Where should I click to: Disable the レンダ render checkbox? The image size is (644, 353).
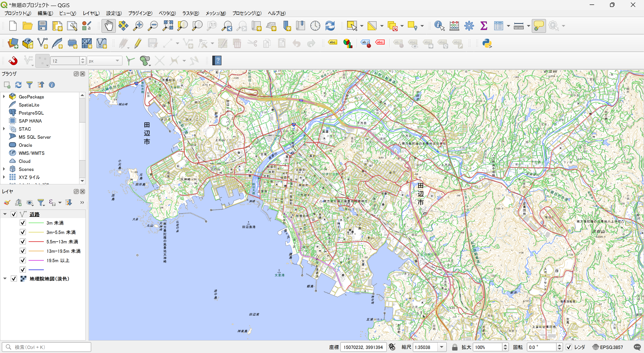(569, 347)
